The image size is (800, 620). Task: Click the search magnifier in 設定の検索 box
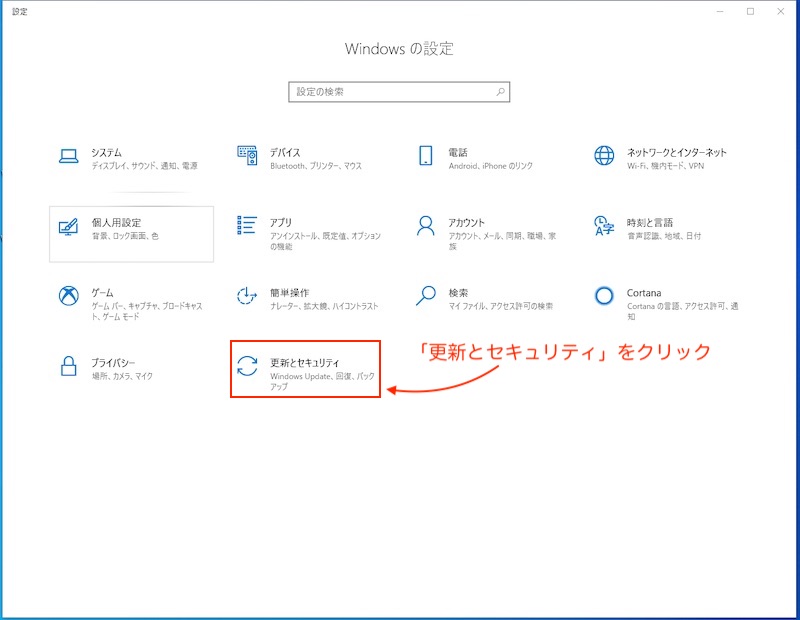click(501, 92)
